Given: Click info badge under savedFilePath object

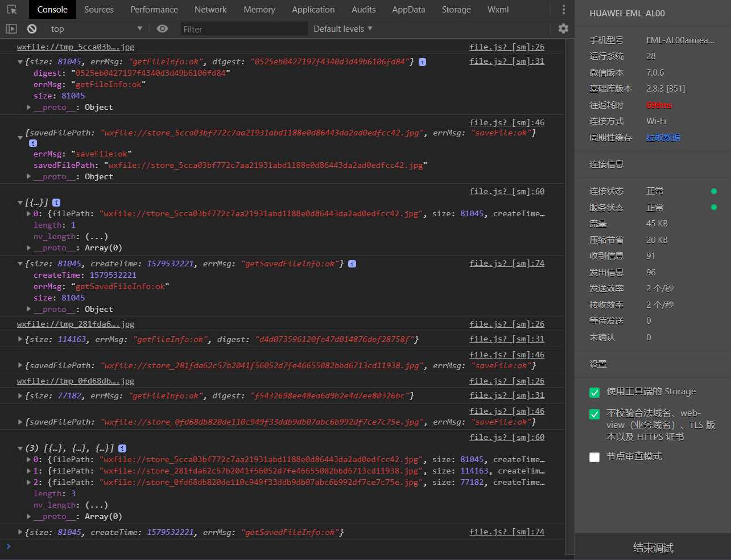Looking at the screenshot, I should coord(33,143).
